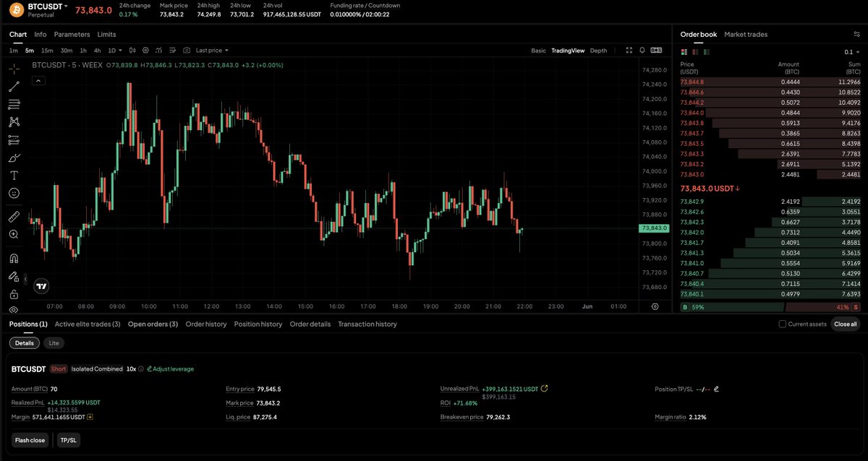Select the trend line drawing tool
The height and width of the screenshot is (461, 868).
(14, 87)
